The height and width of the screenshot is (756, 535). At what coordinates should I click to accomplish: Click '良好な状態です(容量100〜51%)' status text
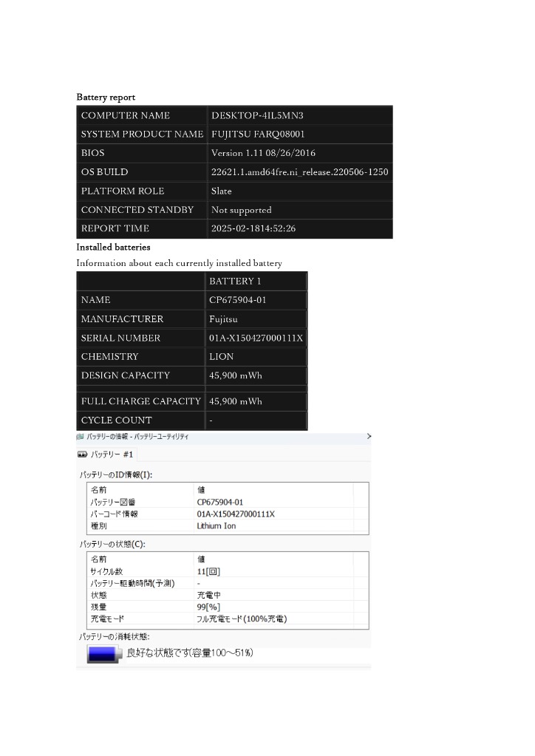(x=190, y=653)
